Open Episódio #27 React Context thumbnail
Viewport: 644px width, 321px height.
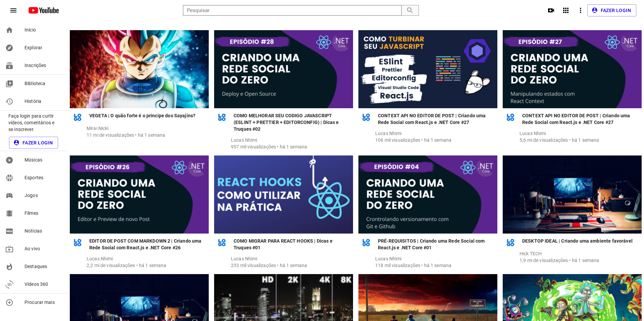click(x=572, y=69)
